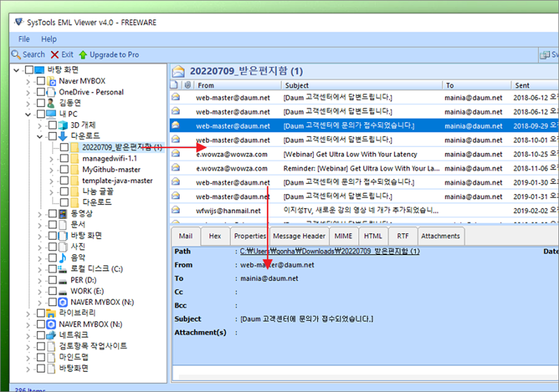Image resolution: width=559 pixels, height=392 pixels.
Task: Click the 음악 music note icon
Action: 63,258
